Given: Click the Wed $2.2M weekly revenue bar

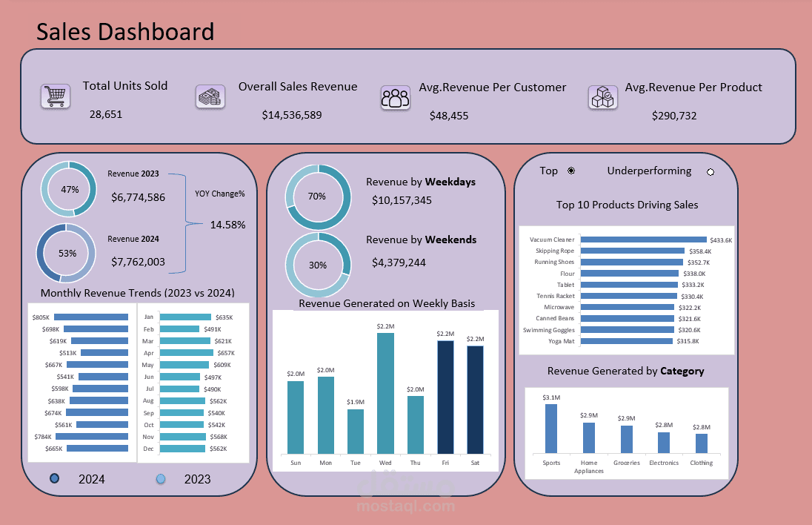Looking at the screenshot, I should point(385,393).
